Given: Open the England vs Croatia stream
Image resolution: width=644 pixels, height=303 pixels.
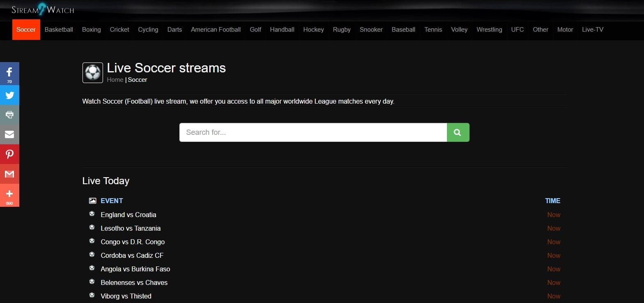Looking at the screenshot, I should point(128,215).
